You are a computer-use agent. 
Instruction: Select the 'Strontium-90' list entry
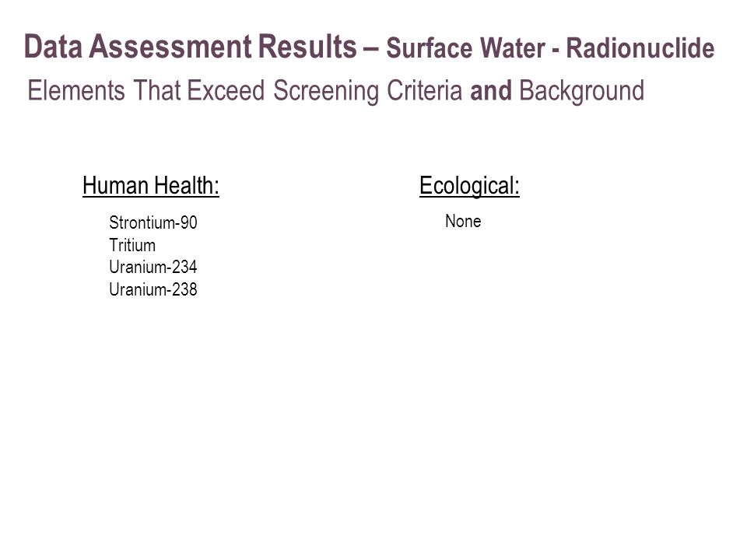tap(153, 222)
